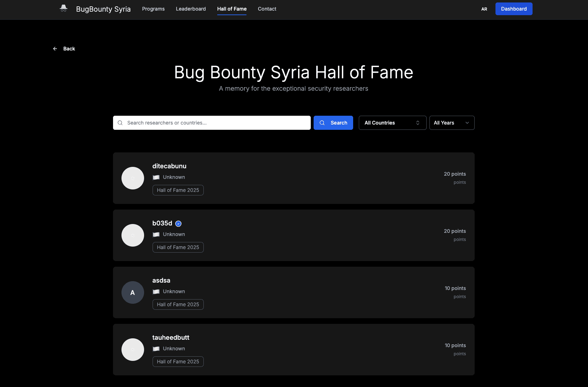Image resolution: width=588 pixels, height=387 pixels.
Task: Click the 20 points value for ditecabunu
Action: pos(455,174)
